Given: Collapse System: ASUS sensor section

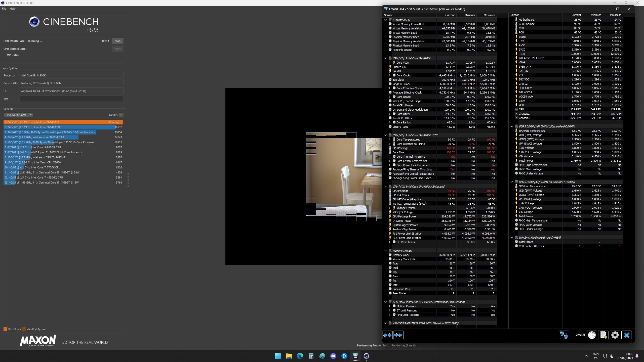Looking at the screenshot, I should pos(385,20).
